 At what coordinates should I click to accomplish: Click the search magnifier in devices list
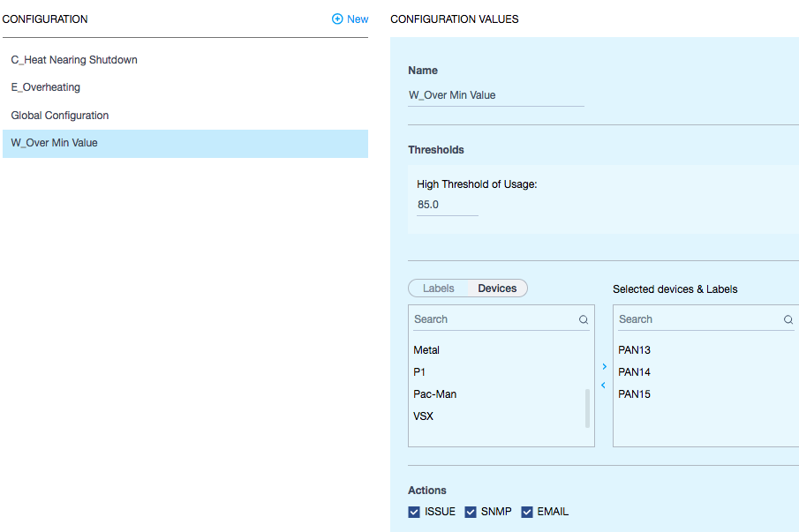(584, 320)
